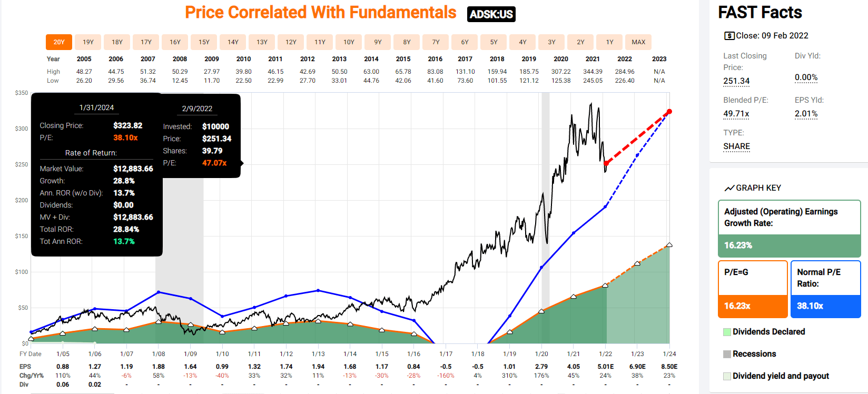Viewport: 868px width, 394px height.
Task: Switch to the 19Y time range
Action: [x=88, y=42]
